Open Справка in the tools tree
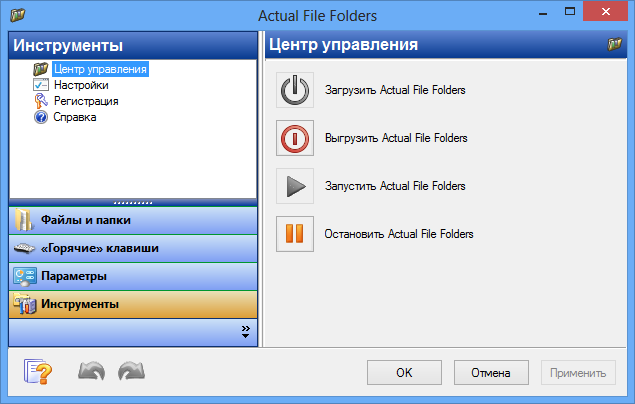635x404 pixels. pyautogui.click(x=75, y=117)
